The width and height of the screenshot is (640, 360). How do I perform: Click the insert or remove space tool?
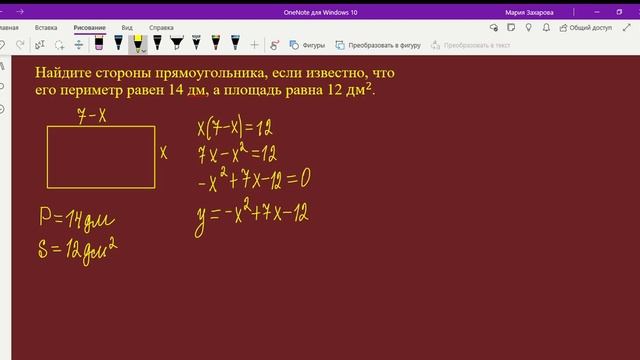click(79, 45)
